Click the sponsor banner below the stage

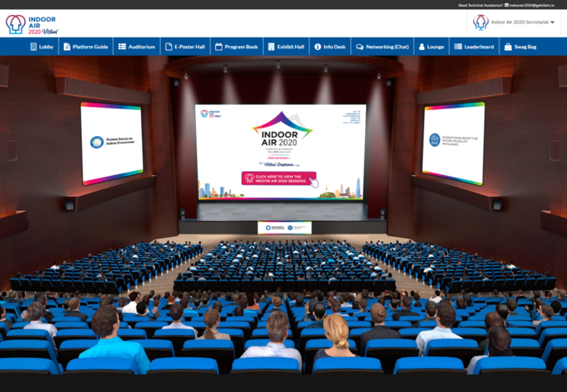click(x=284, y=228)
